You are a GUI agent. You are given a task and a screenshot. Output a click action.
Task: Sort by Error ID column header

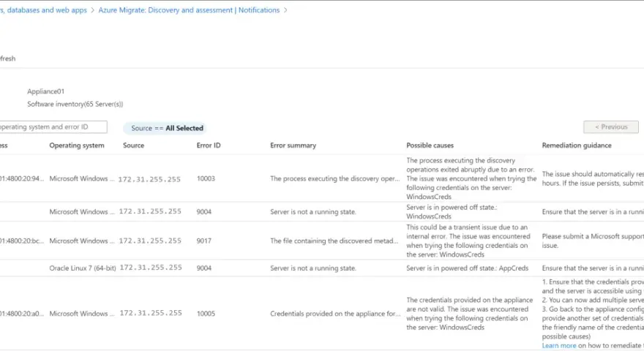209,146
